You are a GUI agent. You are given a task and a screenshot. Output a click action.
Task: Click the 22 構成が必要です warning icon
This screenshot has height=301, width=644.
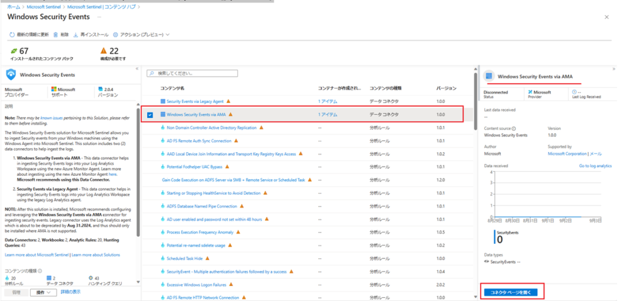click(104, 51)
